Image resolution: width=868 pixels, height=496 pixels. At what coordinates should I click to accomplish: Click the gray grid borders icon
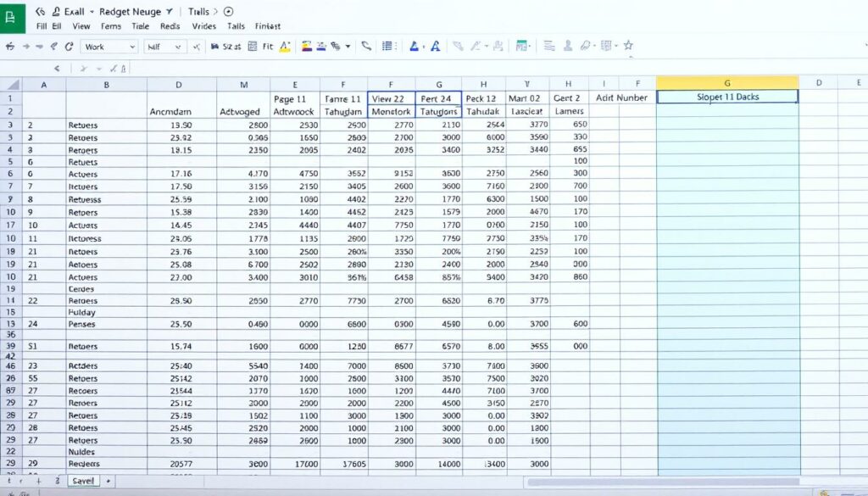[x=606, y=46]
